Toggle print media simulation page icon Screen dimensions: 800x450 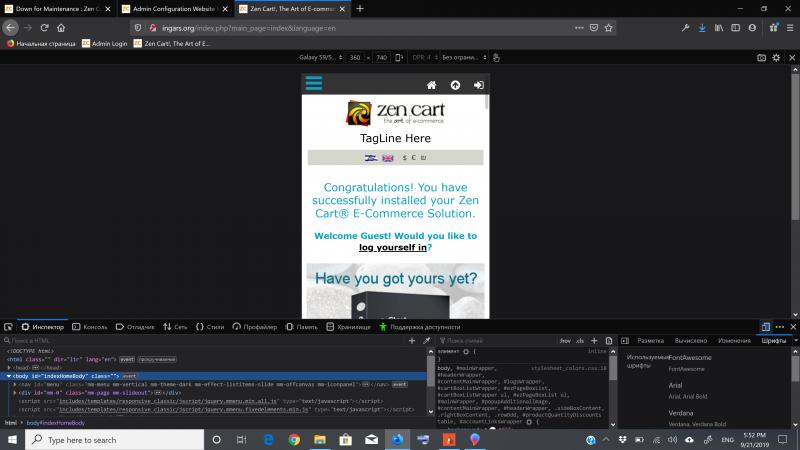609,340
